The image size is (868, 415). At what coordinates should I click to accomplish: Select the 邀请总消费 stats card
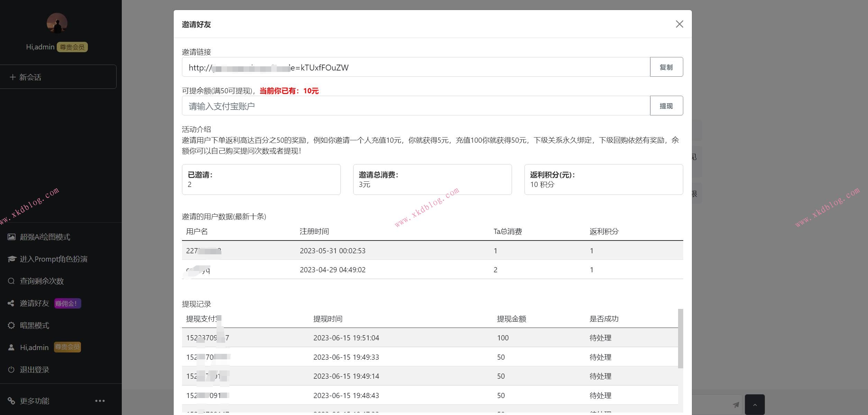[432, 179]
